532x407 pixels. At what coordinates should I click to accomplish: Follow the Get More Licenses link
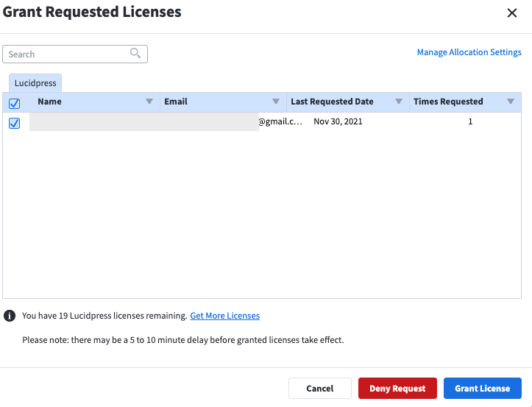click(224, 316)
